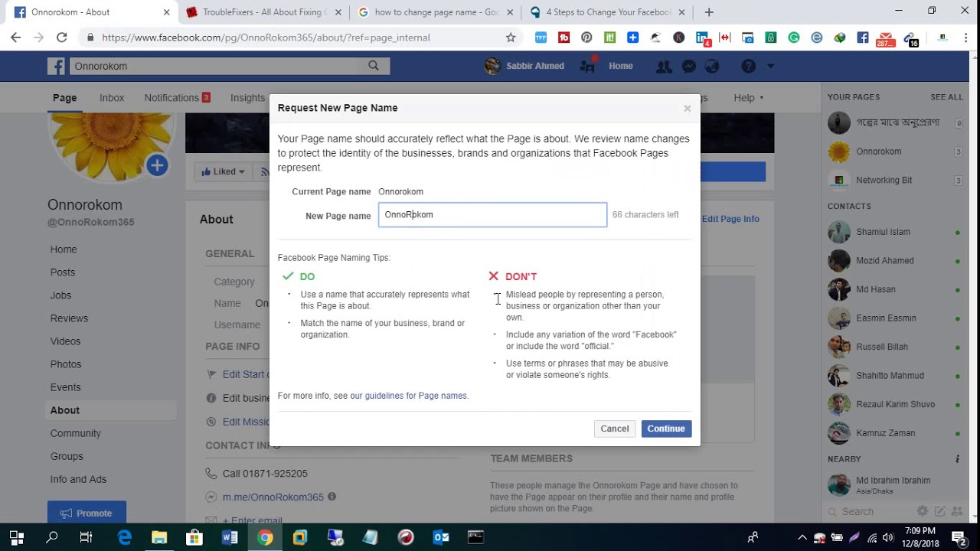Switch to how to change page name tab
Screen dimensions: 980x551
click(434, 12)
